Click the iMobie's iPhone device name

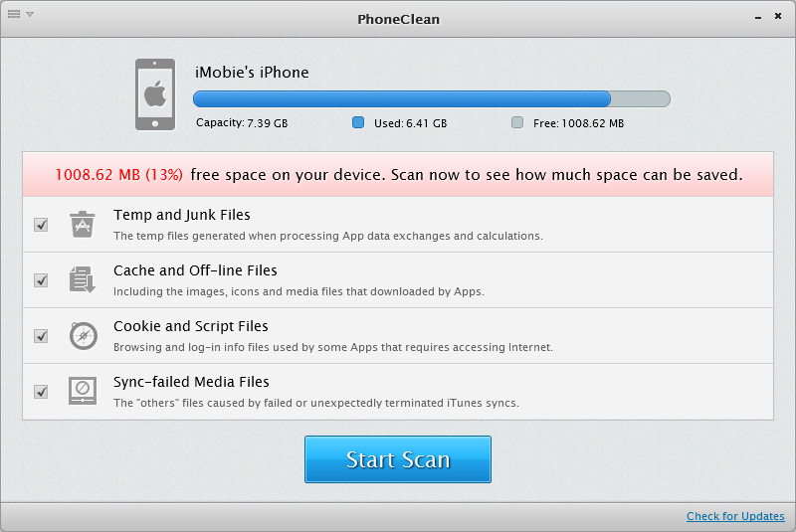tap(252, 73)
